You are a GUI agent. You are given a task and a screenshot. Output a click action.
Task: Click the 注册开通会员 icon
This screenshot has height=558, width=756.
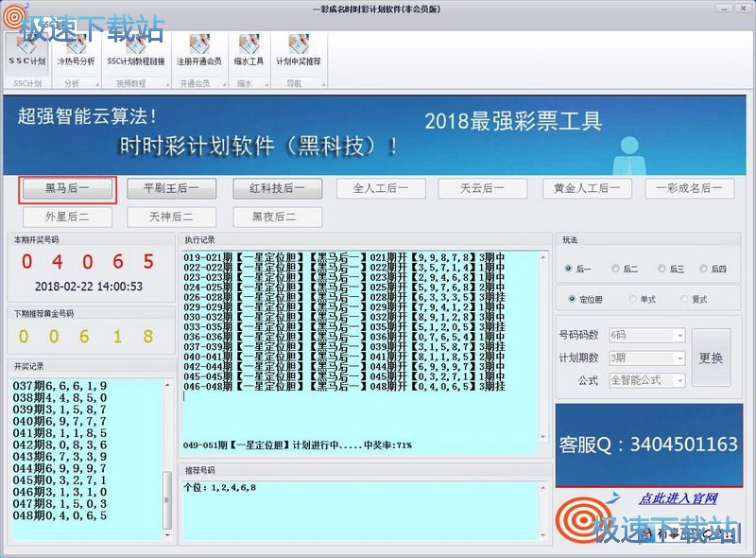198,49
